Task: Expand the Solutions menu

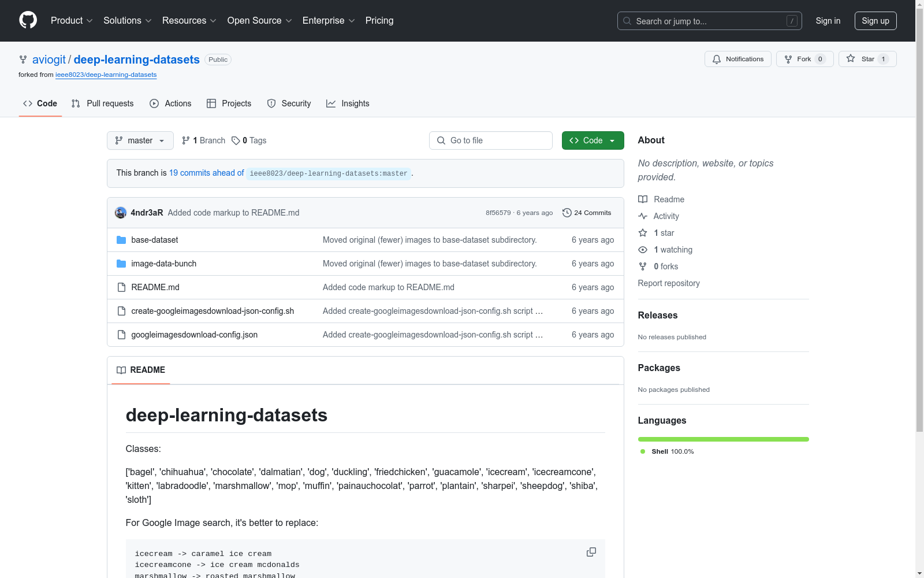Action: click(x=128, y=21)
